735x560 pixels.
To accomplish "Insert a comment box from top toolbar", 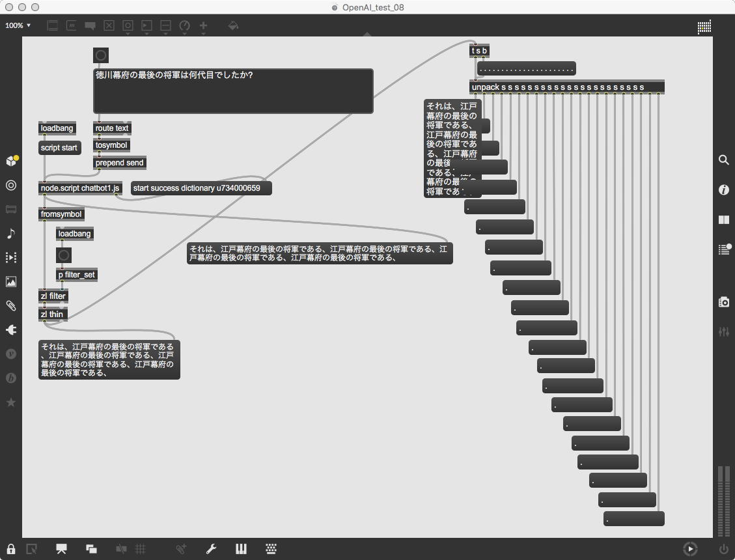I will [90, 26].
